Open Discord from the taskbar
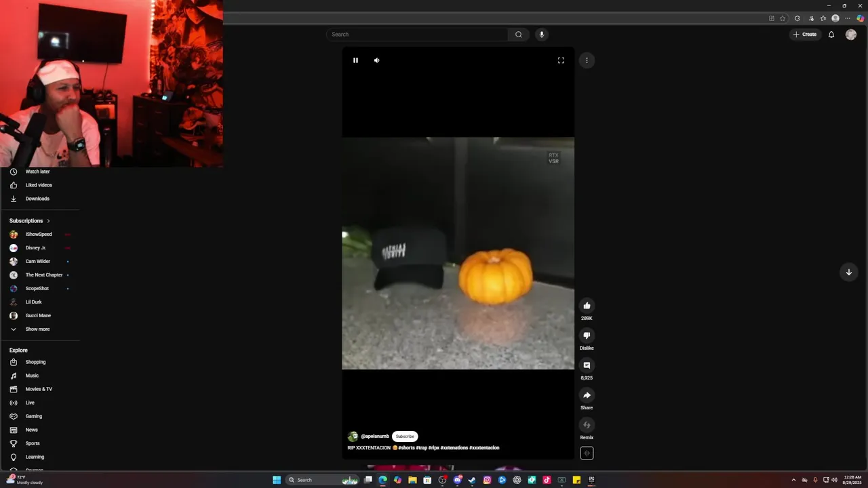The height and width of the screenshot is (488, 868). point(457,480)
